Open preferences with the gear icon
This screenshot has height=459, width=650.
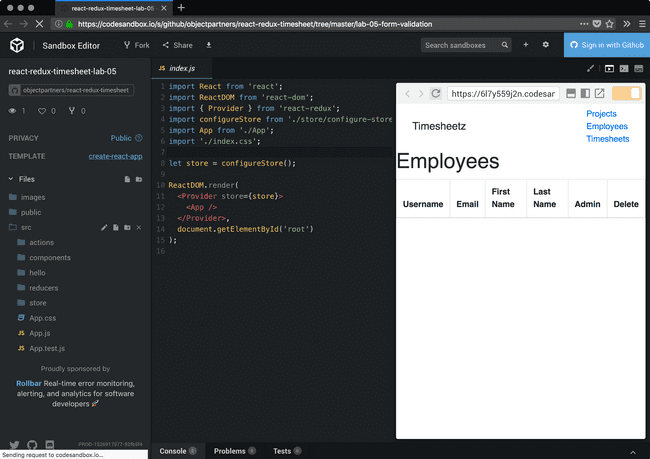pos(545,45)
